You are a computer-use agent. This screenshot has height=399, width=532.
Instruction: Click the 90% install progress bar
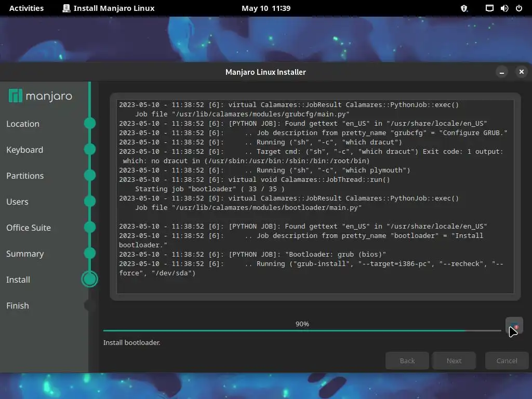click(302, 330)
